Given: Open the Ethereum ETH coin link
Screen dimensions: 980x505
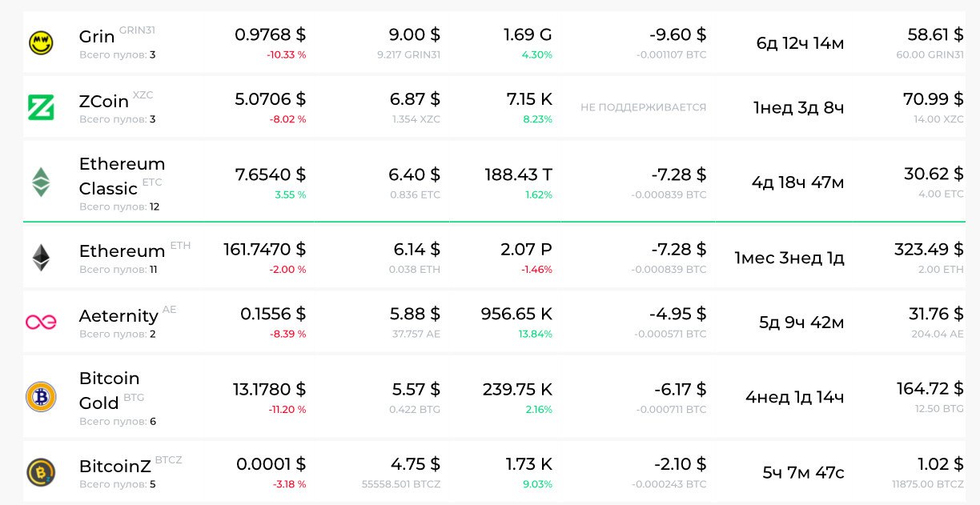Looking at the screenshot, I should pyautogui.click(x=122, y=251).
